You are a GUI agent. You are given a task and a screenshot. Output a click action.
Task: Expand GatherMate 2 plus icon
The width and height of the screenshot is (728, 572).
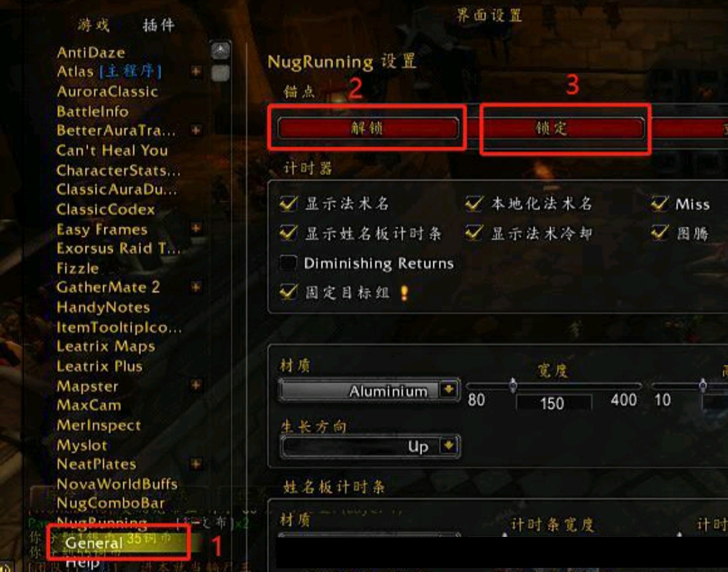196,287
